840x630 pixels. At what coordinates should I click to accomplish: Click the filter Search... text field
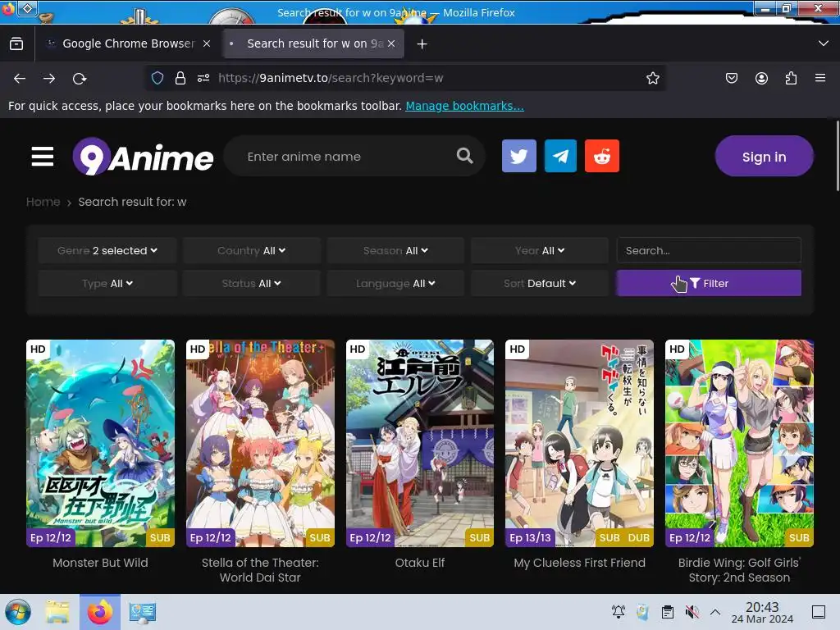(x=709, y=250)
